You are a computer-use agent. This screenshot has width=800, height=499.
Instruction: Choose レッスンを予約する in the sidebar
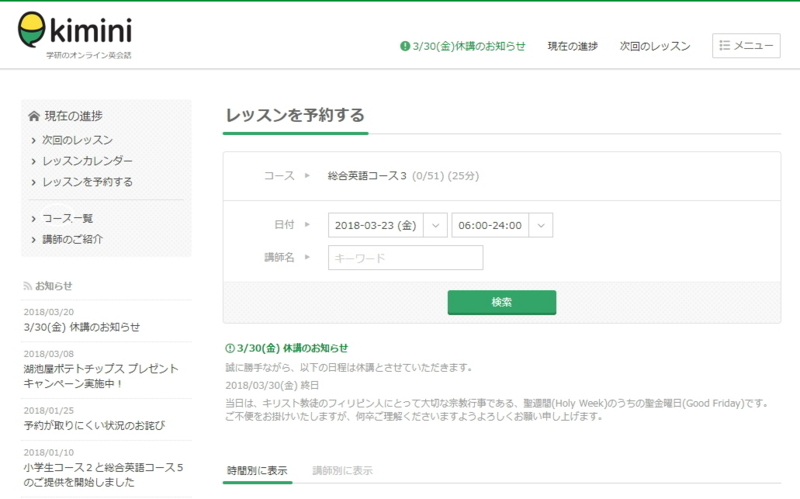pos(87,182)
